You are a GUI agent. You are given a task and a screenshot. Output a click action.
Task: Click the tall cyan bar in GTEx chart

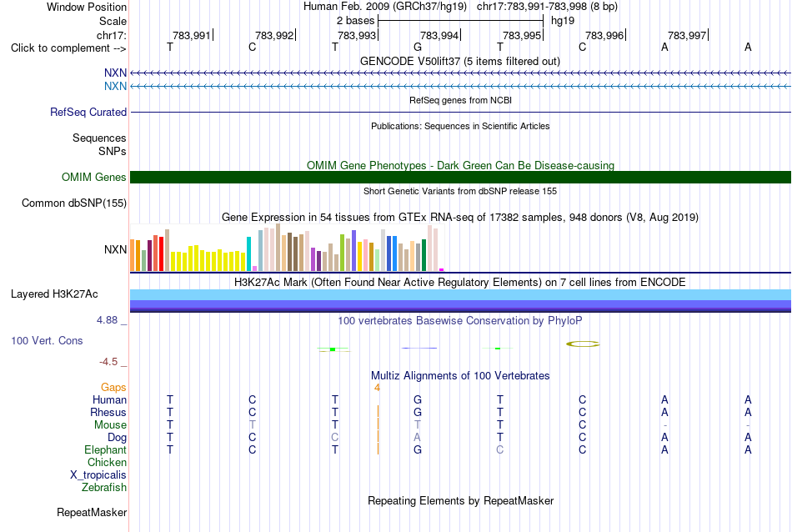click(x=248, y=253)
